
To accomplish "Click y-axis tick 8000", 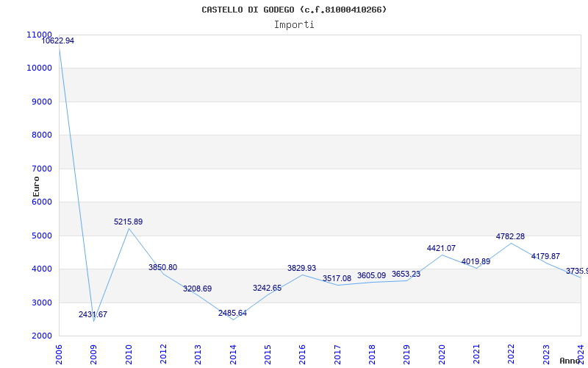I will pyautogui.click(x=41, y=135).
